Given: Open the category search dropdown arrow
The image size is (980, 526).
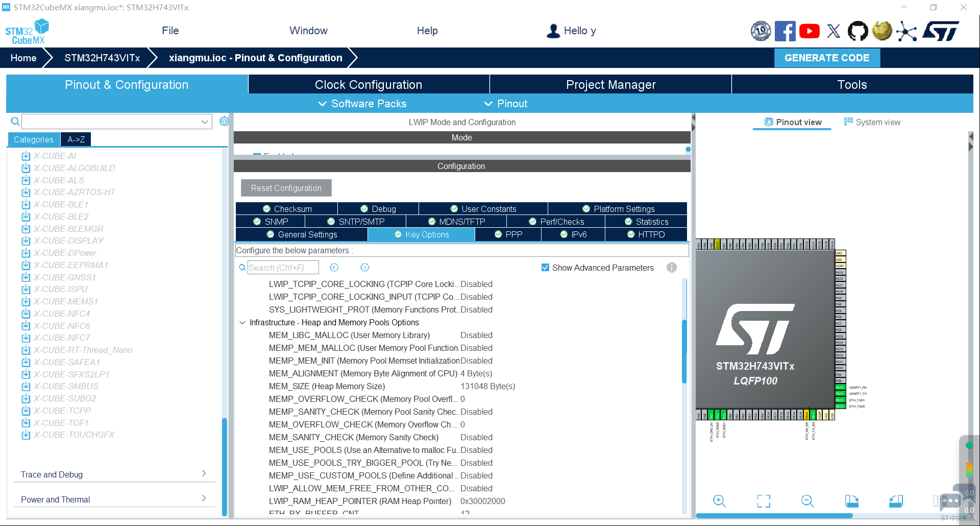Looking at the screenshot, I should coord(205,122).
